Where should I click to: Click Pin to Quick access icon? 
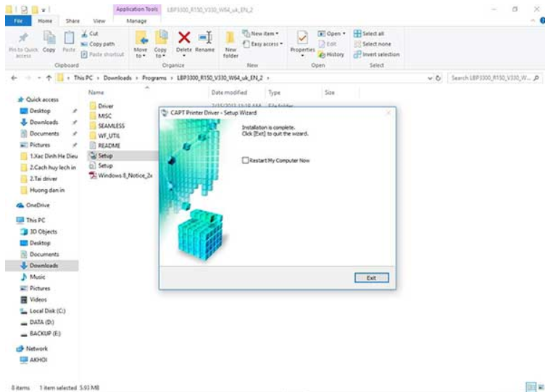(x=23, y=42)
